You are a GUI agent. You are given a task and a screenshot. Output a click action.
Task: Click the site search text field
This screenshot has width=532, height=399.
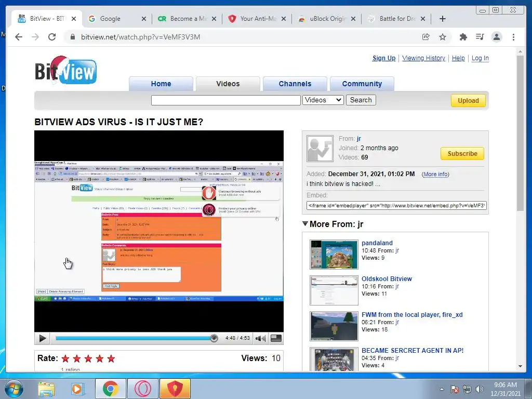(225, 100)
